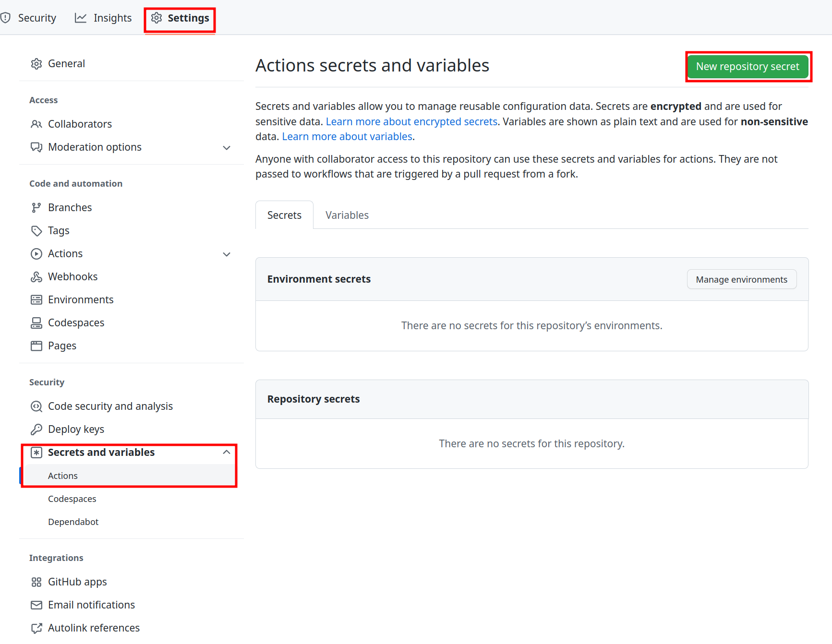Viewport: 832px width, 644px height.
Task: Click the Codespaces icon in Code and automation
Action: click(x=36, y=323)
